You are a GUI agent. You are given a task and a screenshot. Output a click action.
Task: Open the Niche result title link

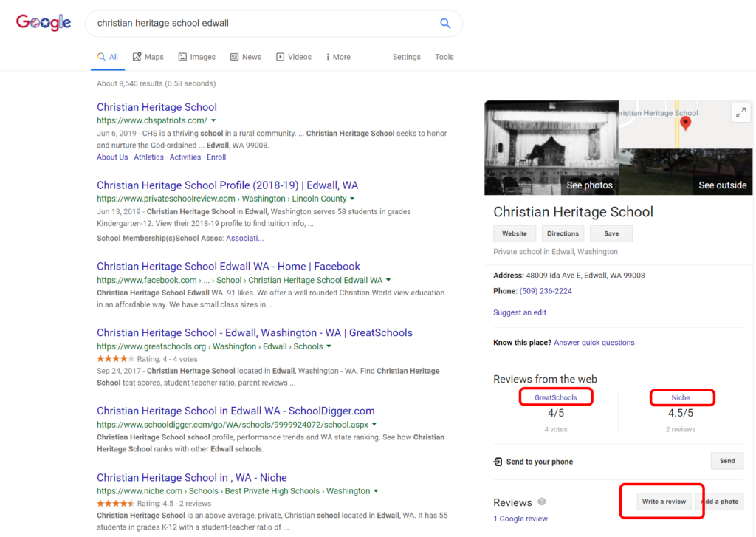pos(192,478)
